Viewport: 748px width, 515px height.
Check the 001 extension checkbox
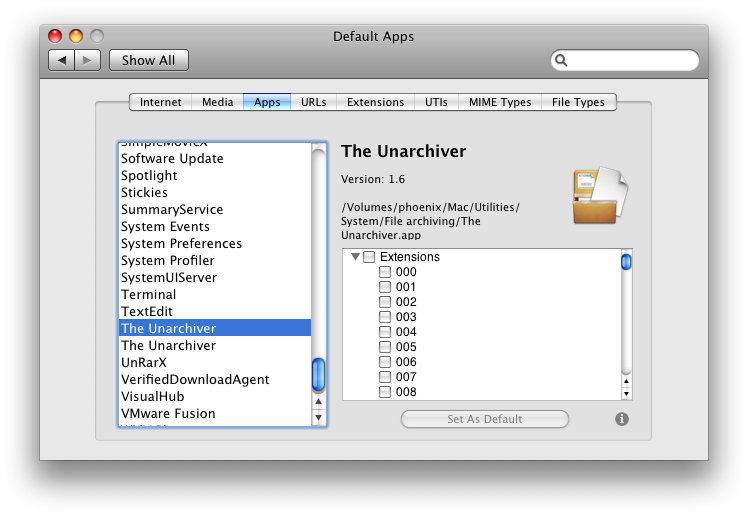[384, 287]
